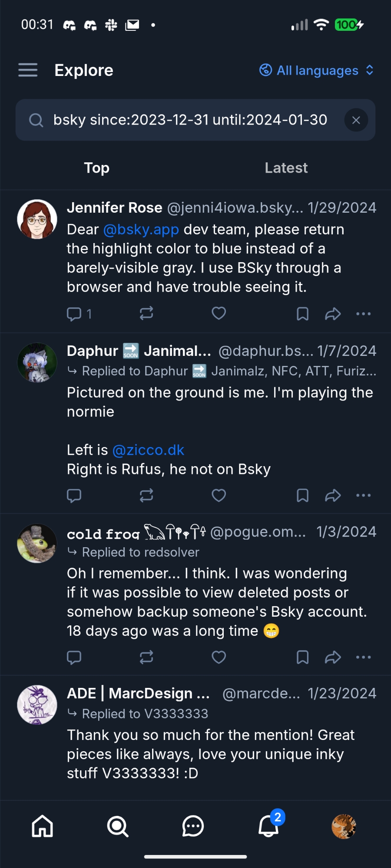Image resolution: width=391 pixels, height=868 pixels.
Task: Clear the search query text
Action: [356, 120]
